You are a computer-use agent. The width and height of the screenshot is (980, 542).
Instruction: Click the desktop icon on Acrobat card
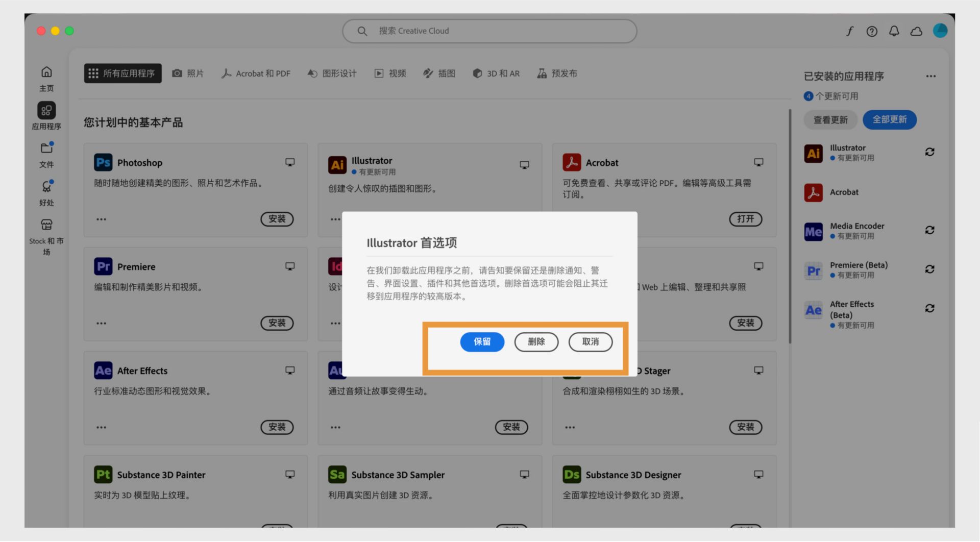click(758, 162)
